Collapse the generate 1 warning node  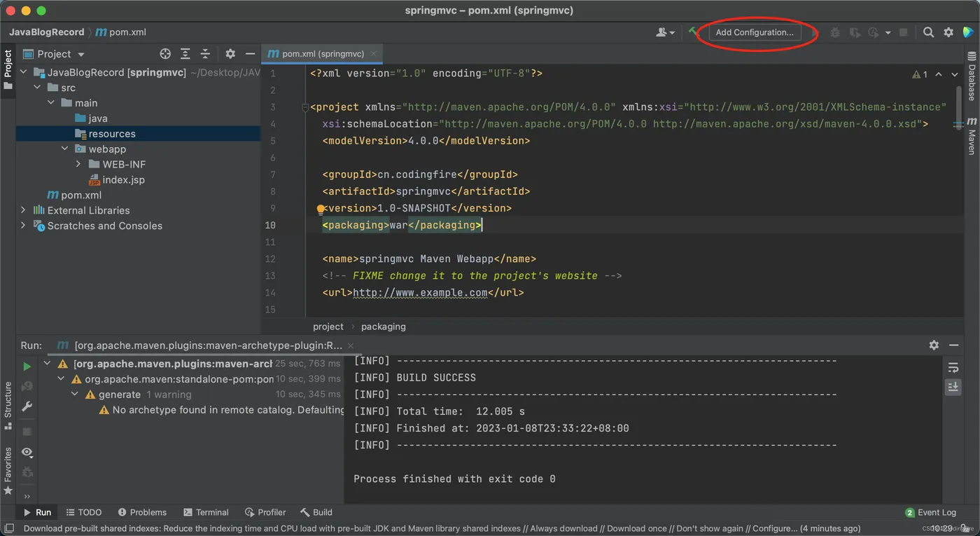(75, 394)
